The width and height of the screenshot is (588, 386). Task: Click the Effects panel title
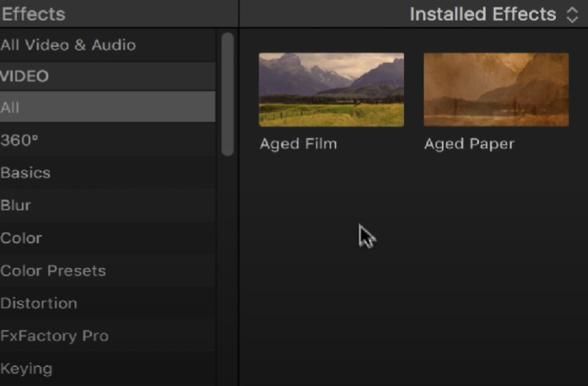click(x=33, y=14)
